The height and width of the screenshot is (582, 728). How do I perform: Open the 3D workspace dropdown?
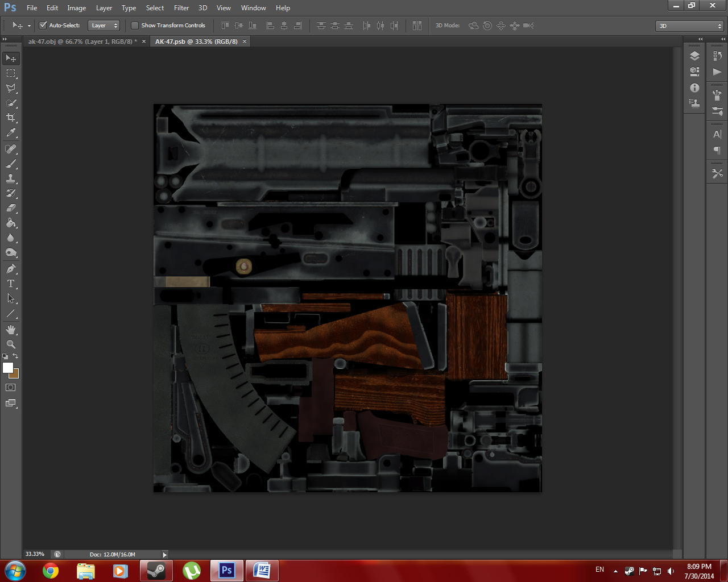(689, 26)
